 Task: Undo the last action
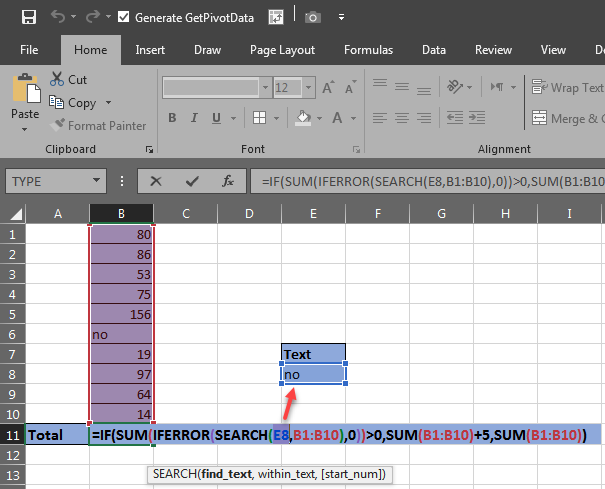(x=57, y=17)
